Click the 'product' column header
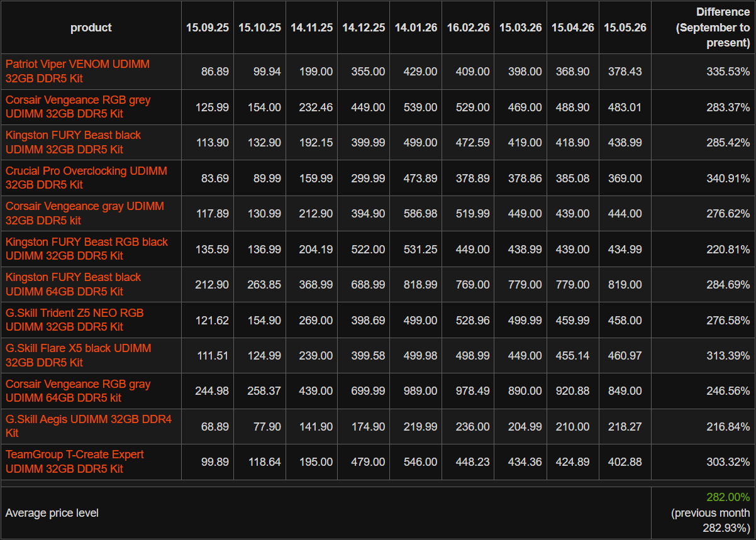The image size is (756, 540). pos(91,28)
